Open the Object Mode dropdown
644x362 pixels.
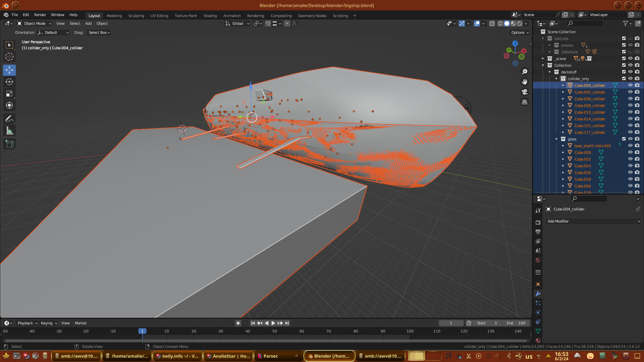[x=34, y=23]
